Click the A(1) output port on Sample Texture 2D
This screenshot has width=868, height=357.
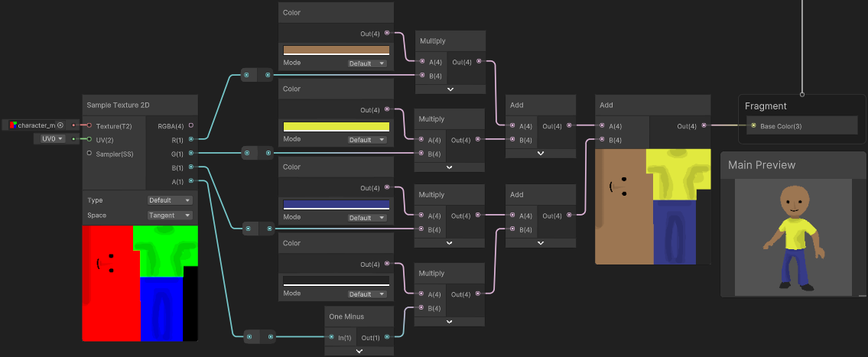pyautogui.click(x=191, y=180)
